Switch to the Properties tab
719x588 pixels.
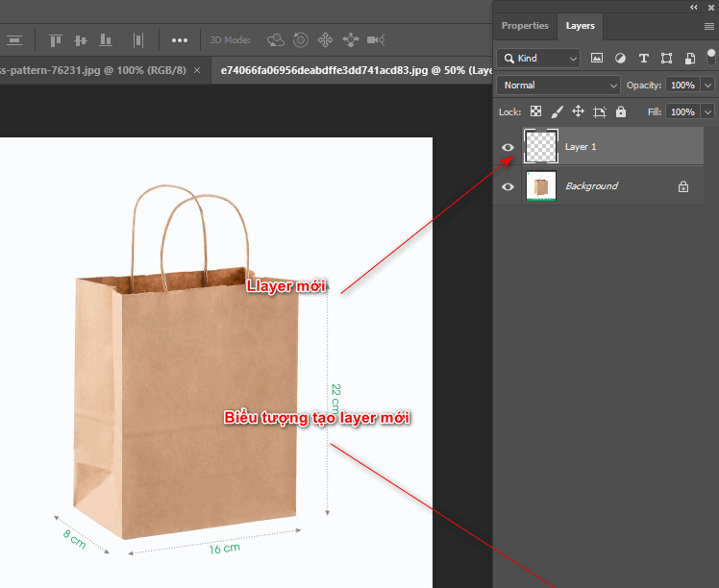point(525,26)
